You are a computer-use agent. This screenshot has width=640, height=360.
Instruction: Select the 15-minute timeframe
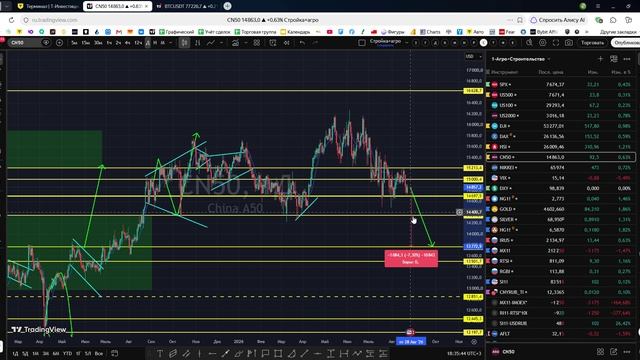(85, 43)
